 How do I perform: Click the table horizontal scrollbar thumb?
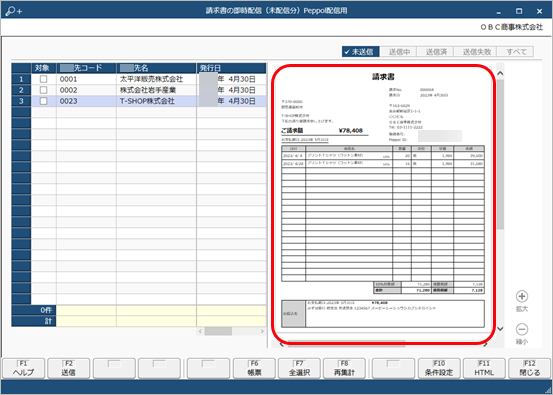[218, 331]
